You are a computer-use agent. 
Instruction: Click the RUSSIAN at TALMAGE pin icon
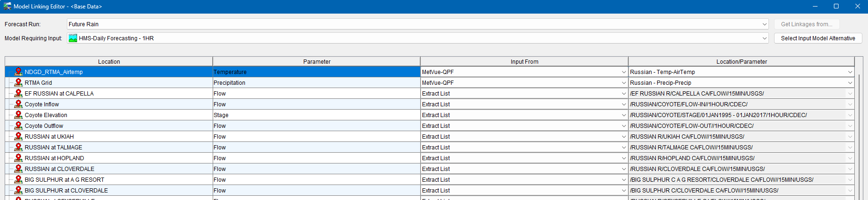[x=19, y=147]
